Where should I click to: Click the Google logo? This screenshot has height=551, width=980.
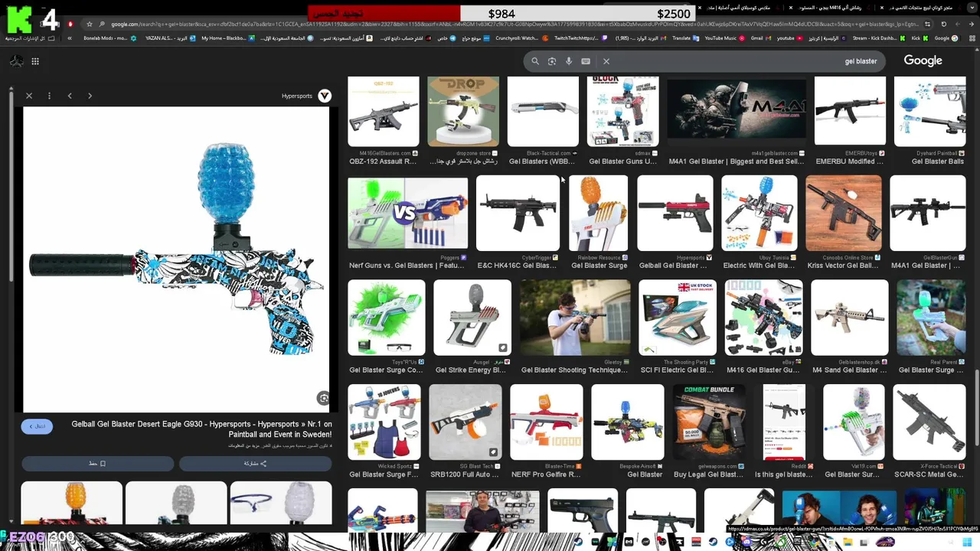coord(923,60)
